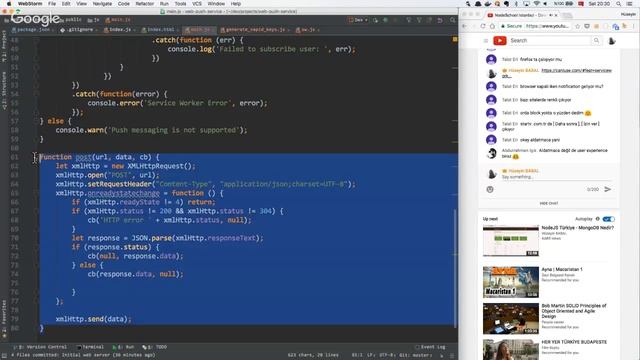Click the YouTube search magnifier button
The height and width of the screenshot is (360, 640).
click(x=596, y=40)
